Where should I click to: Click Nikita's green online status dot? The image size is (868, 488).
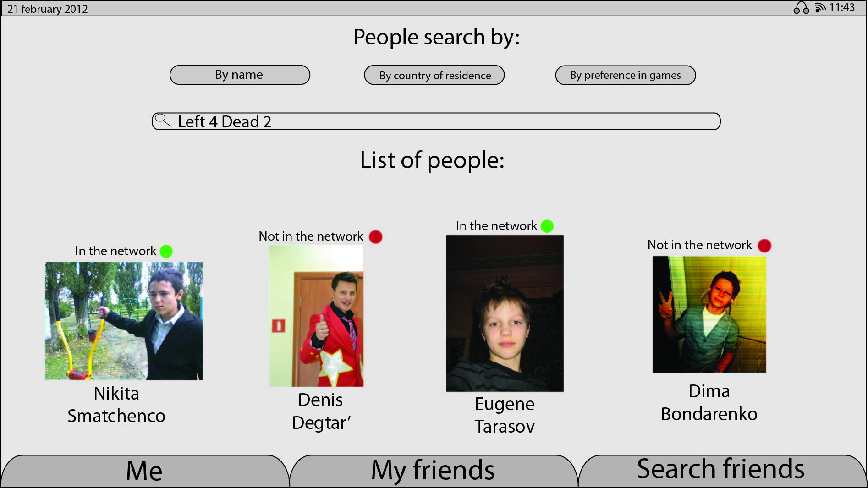tap(166, 251)
